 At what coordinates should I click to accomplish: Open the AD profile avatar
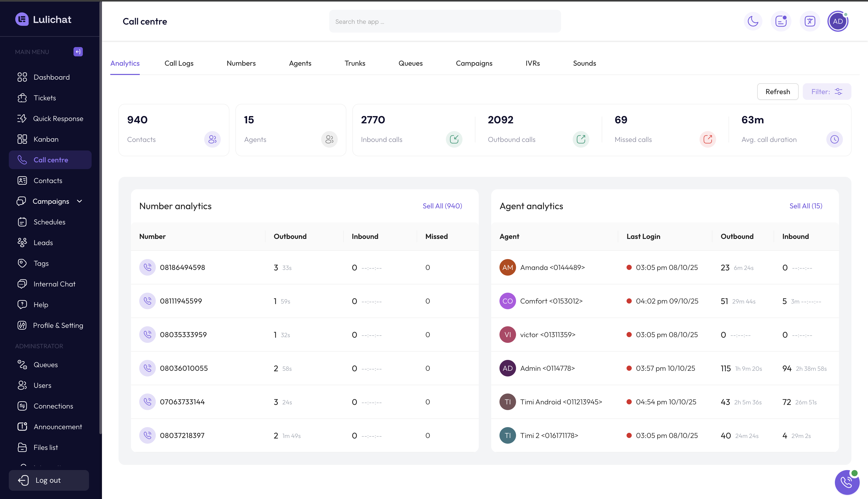coord(837,21)
